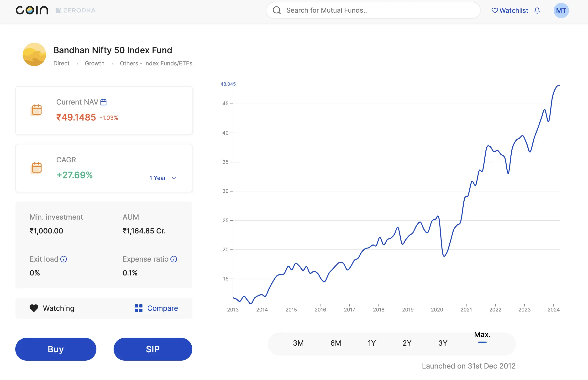This screenshot has height=380, width=588.
Task: Click orange calendar icon in Current NAV card
Action: (x=36, y=110)
